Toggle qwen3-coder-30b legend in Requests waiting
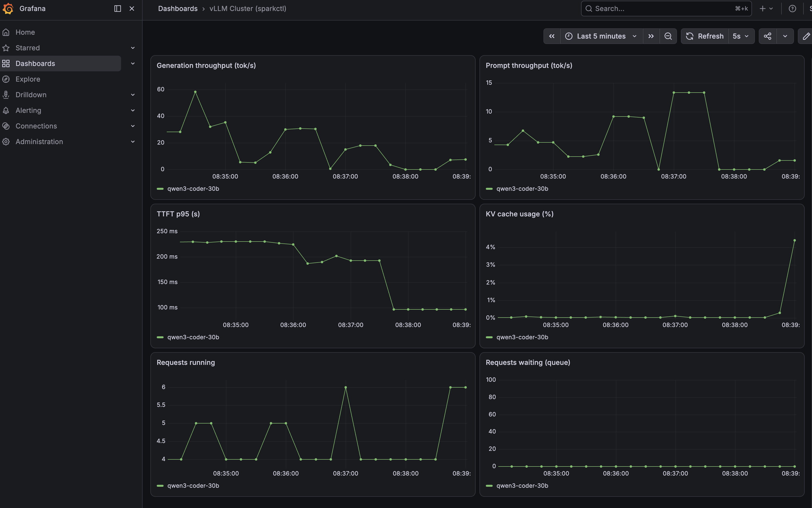This screenshot has width=812, height=508. point(522,486)
